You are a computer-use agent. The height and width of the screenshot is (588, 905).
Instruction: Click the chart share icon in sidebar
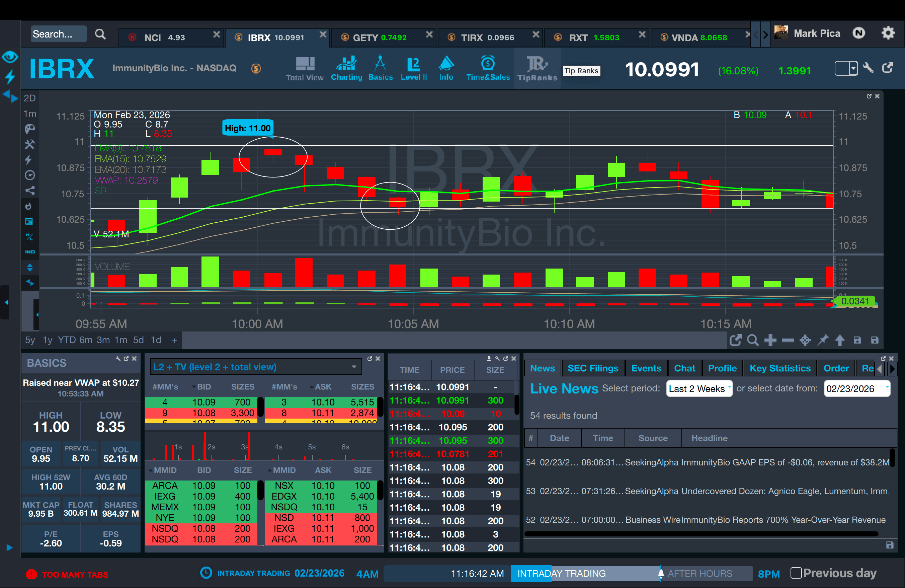point(30,191)
